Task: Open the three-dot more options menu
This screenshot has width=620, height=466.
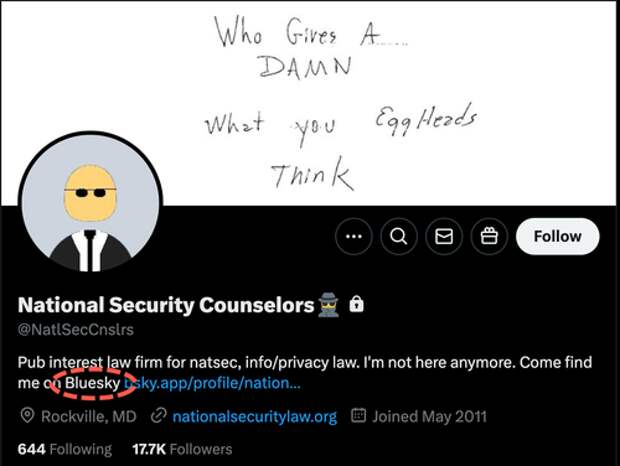Action: (353, 236)
